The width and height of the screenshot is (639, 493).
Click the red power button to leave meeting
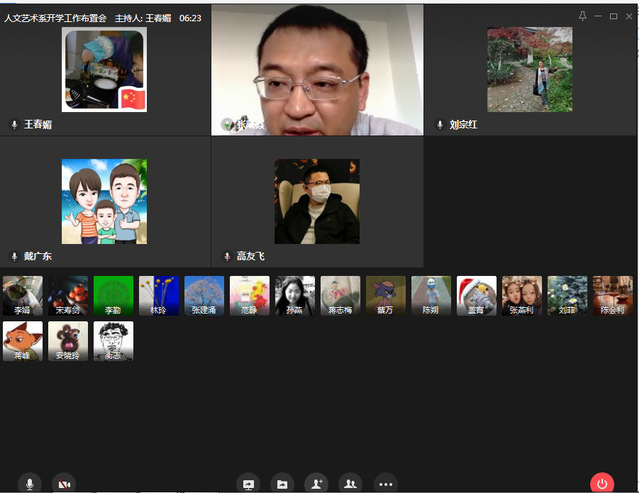click(x=602, y=483)
